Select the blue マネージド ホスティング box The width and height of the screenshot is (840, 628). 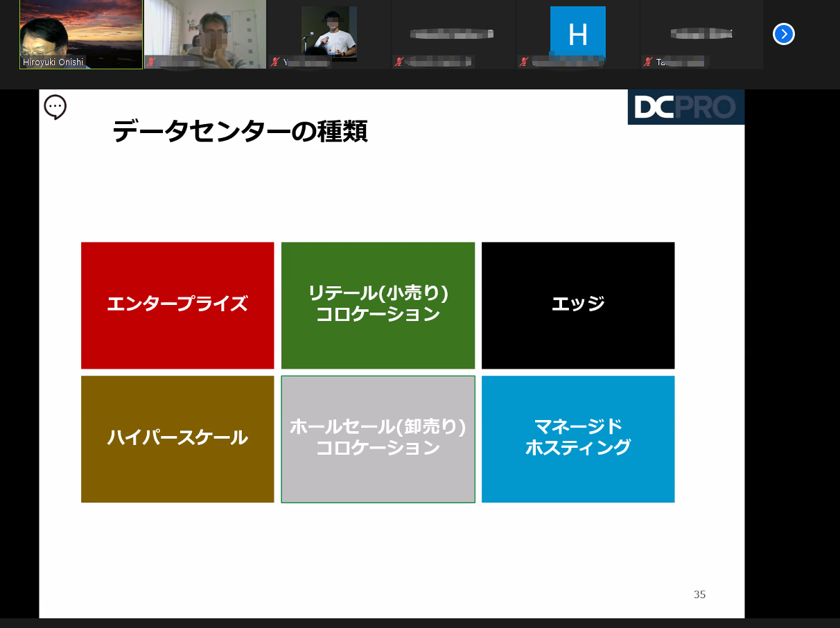pyautogui.click(x=578, y=439)
